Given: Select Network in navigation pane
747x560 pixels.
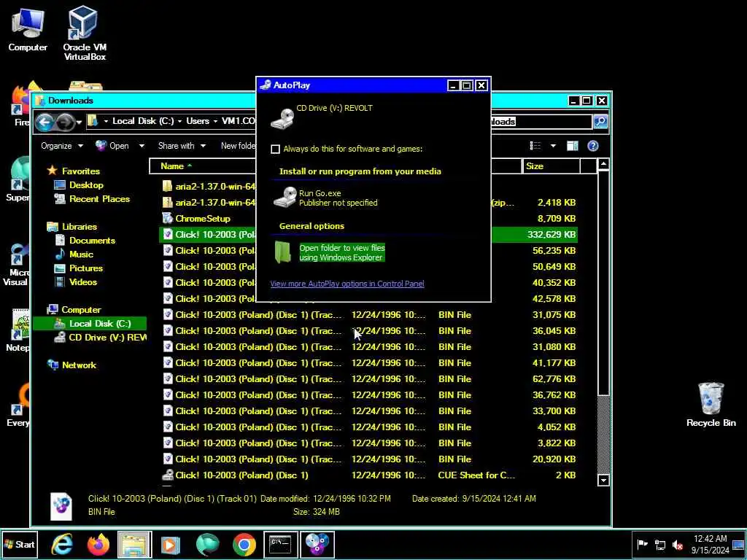Looking at the screenshot, I should click(x=79, y=365).
